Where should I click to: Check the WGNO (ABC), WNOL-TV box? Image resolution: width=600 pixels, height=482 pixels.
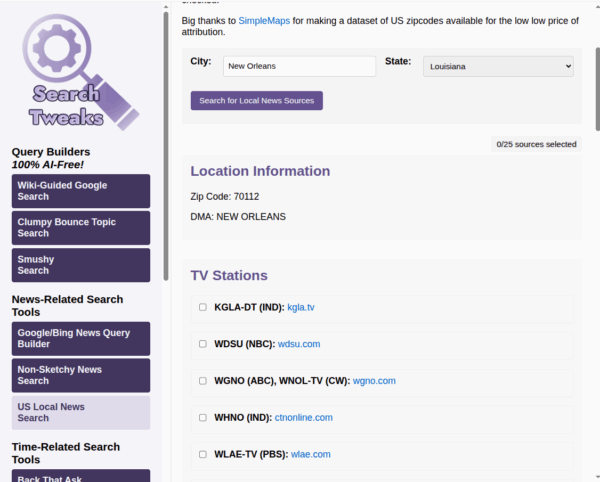(x=203, y=381)
